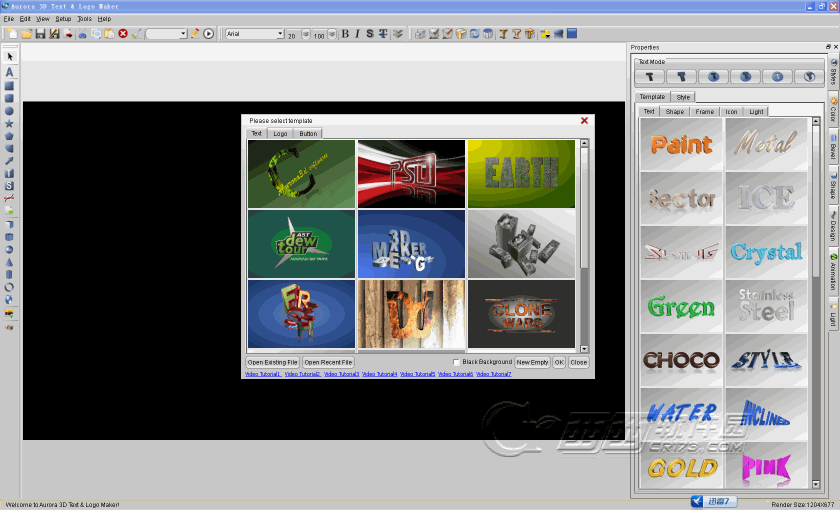The width and height of the screenshot is (840, 510).
Task: Switch to the Shape tab in Properties
Action: tap(674, 111)
